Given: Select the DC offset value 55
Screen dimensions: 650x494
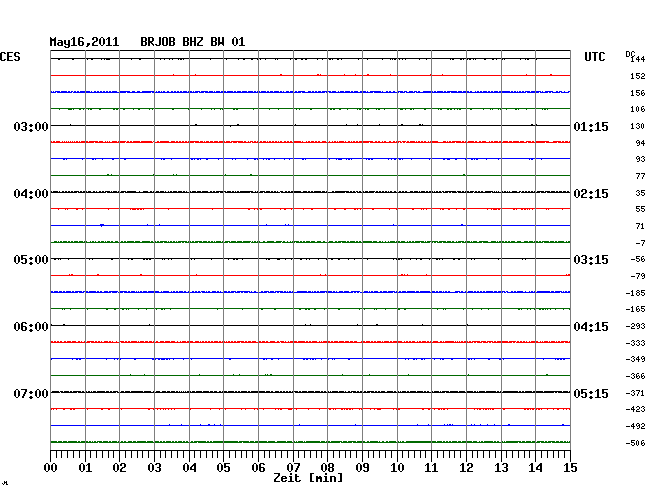Looking at the screenshot, I should coord(640,209).
